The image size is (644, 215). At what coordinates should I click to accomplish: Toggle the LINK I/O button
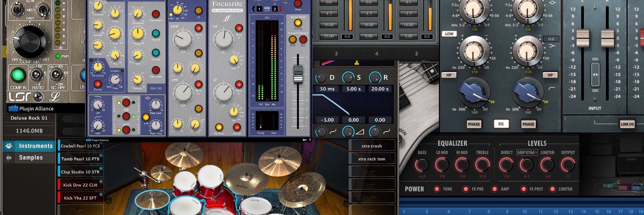pos(627,125)
